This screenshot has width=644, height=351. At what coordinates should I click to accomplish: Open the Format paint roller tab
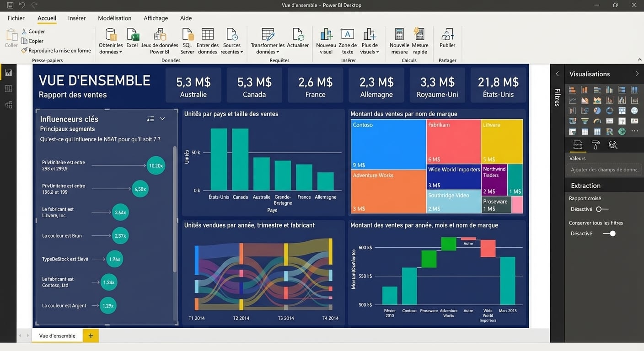[x=596, y=145]
